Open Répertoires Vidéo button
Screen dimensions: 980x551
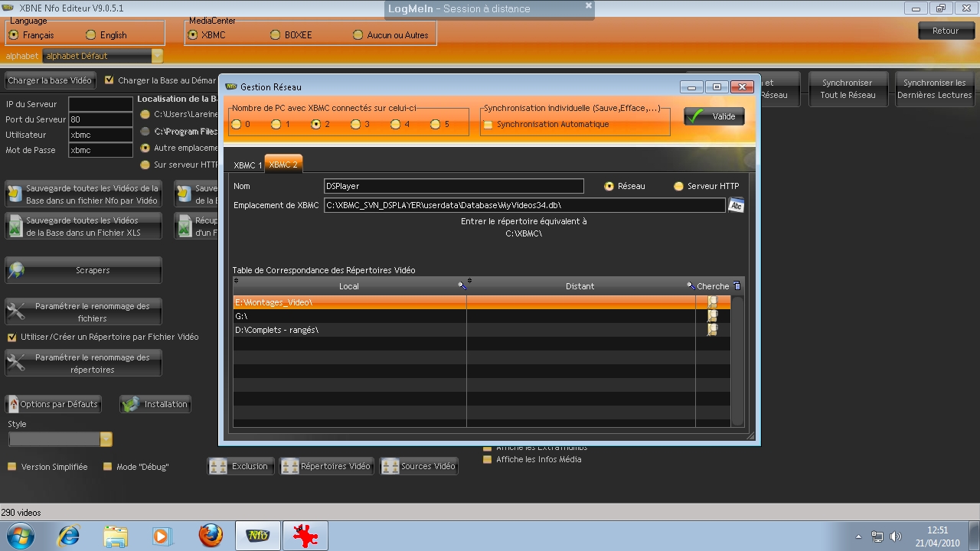(x=326, y=466)
